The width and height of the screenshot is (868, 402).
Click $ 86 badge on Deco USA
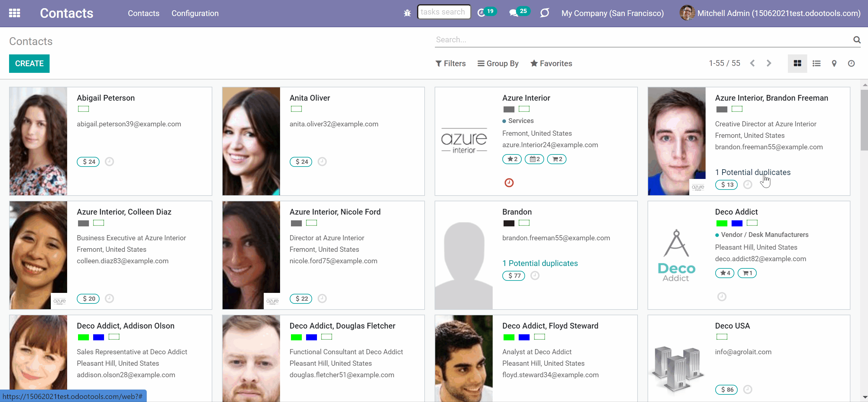click(726, 389)
